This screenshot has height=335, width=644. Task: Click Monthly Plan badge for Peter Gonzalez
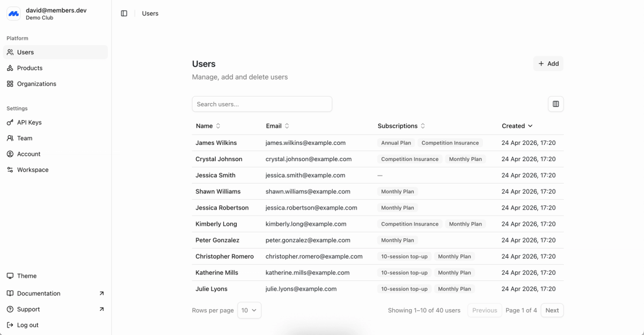tap(398, 240)
